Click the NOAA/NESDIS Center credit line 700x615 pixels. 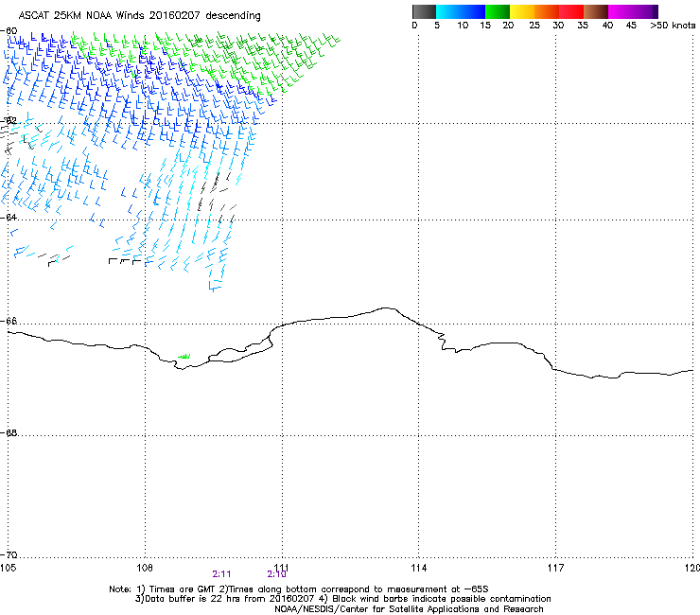pyautogui.click(x=409, y=609)
